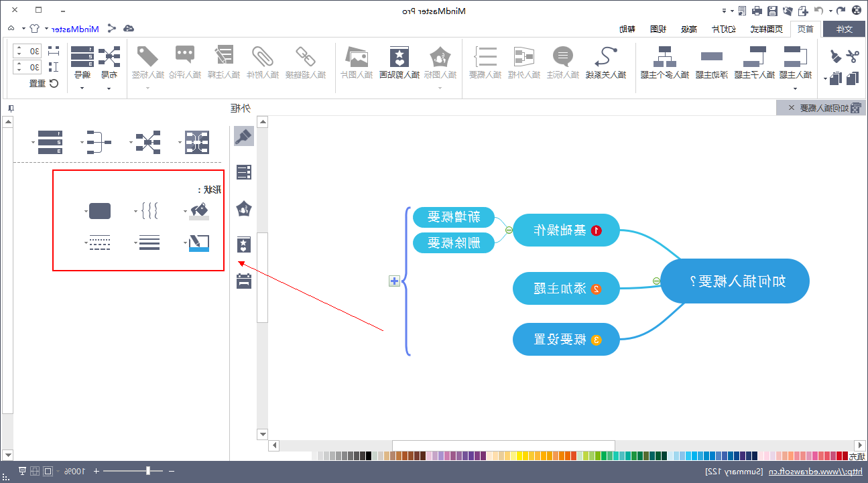Open the View (视图) ribbon tab
The height and width of the screenshot is (483, 868).
tap(658, 29)
